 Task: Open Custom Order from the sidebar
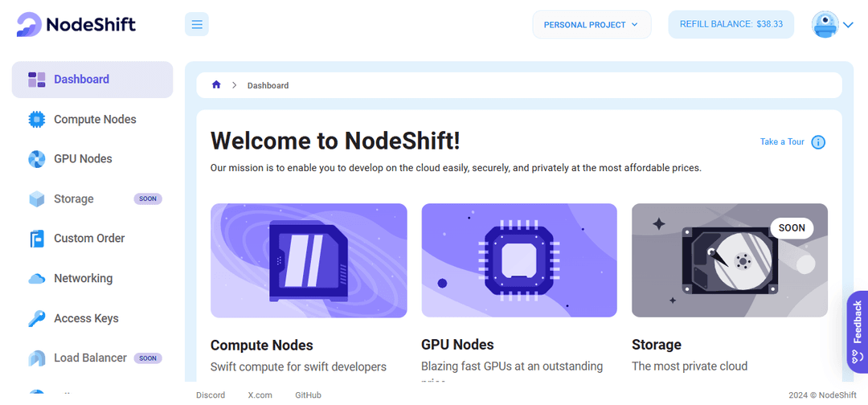[89, 238]
